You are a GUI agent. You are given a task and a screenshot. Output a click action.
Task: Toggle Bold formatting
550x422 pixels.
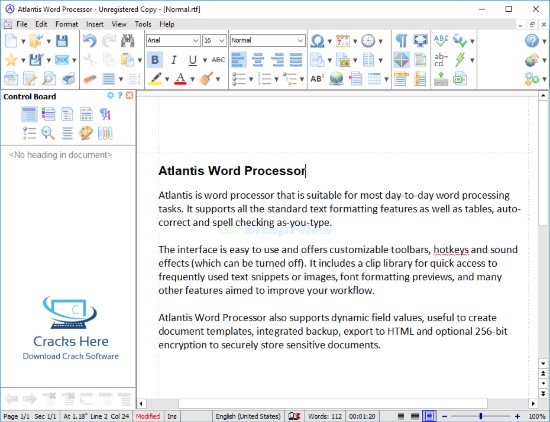point(155,60)
